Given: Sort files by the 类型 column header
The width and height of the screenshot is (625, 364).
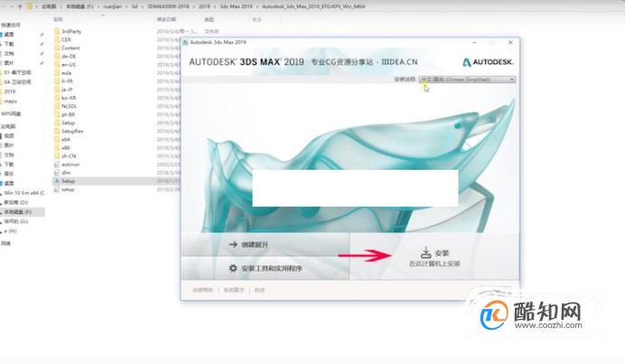Looking at the screenshot, I should pyautogui.click(x=209, y=19).
